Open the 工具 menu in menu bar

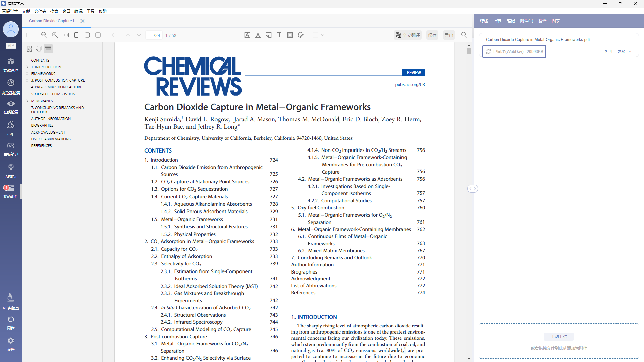point(90,11)
